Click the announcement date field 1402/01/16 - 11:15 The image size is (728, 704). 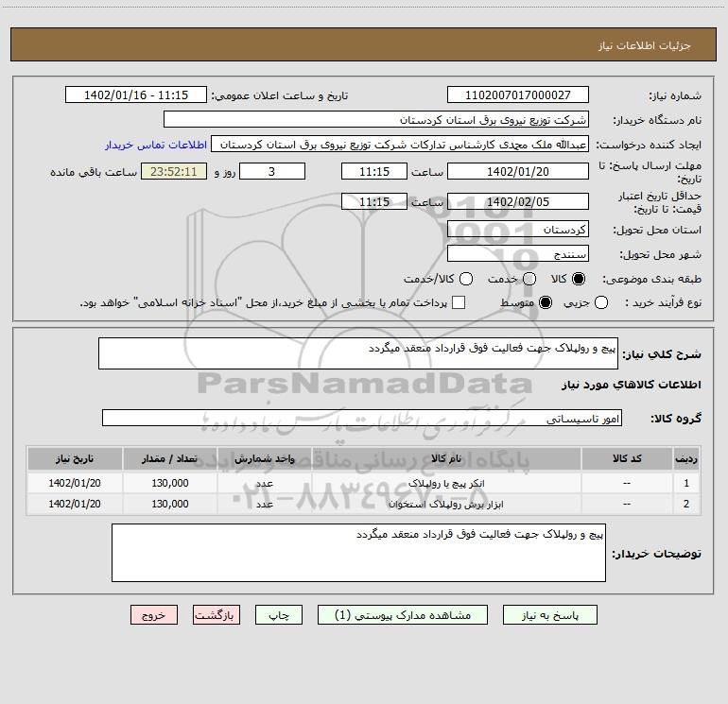pos(136,95)
